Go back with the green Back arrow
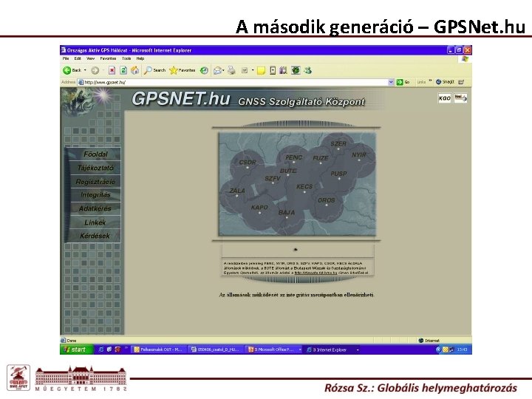The height and width of the screenshot is (399, 532). pos(72,70)
